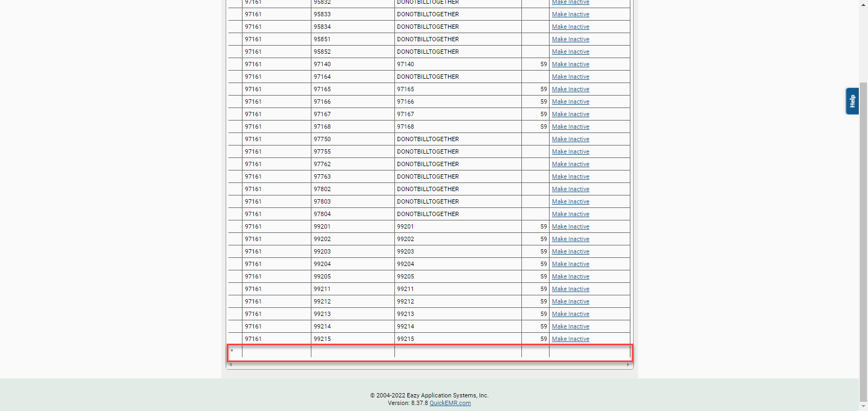868x411 pixels.
Task: Click Make Inactive for row 99201
Action: click(570, 226)
